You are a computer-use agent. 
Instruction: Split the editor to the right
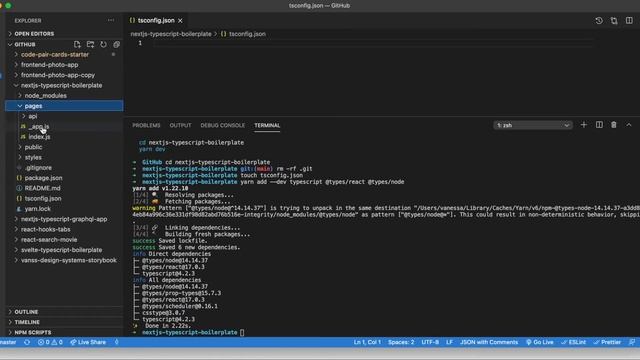click(629, 20)
